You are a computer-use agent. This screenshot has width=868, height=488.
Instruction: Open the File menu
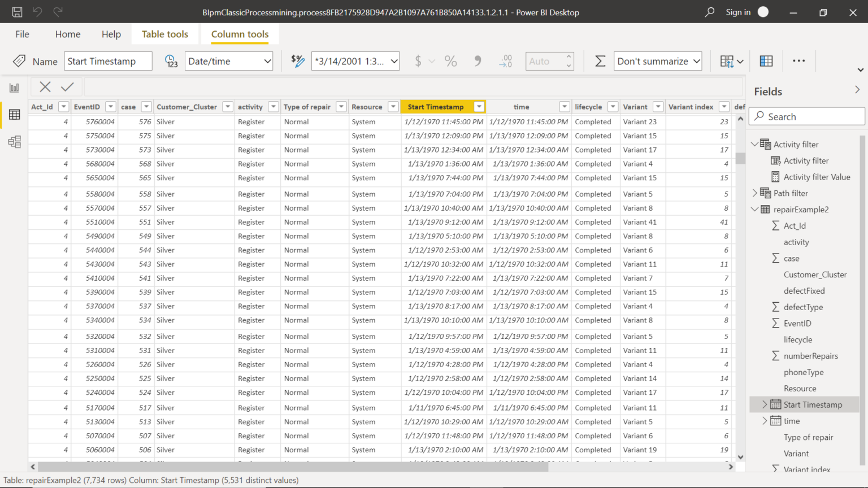[22, 34]
